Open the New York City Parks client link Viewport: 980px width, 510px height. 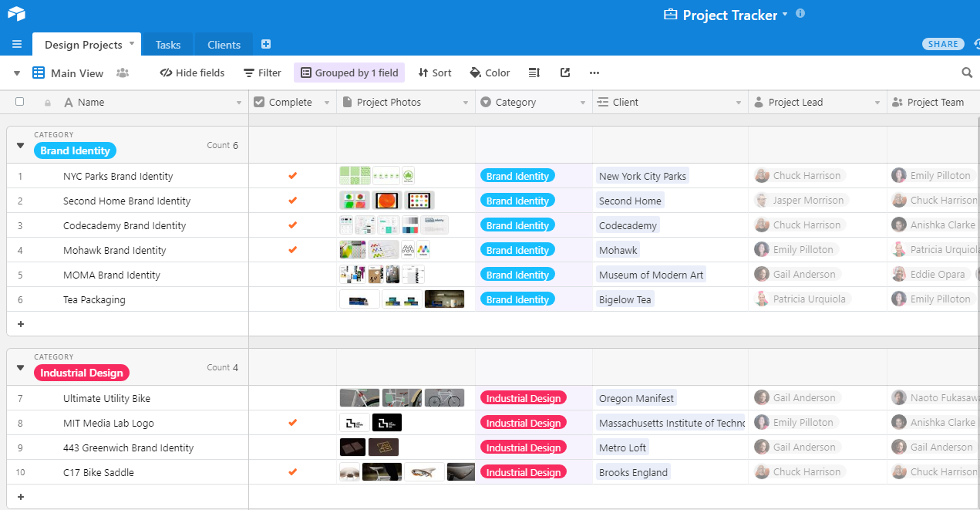tap(642, 176)
